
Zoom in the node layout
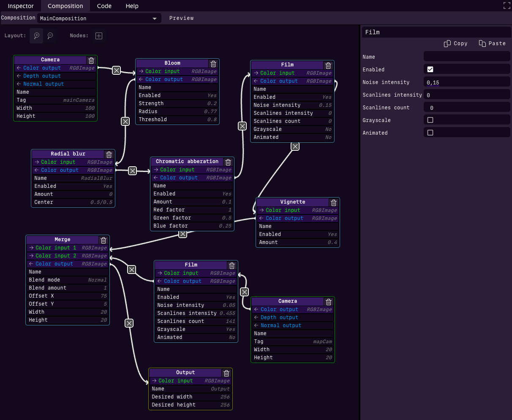click(37, 36)
